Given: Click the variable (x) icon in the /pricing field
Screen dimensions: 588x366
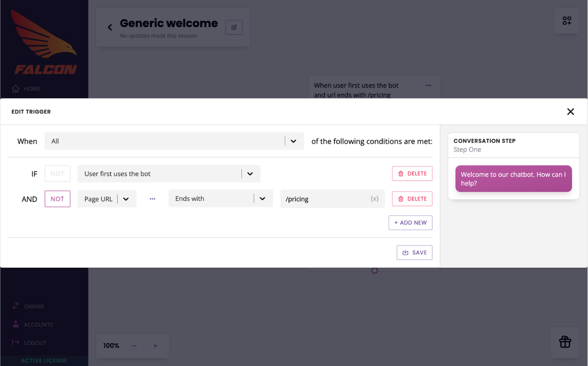Looking at the screenshot, I should 375,199.
